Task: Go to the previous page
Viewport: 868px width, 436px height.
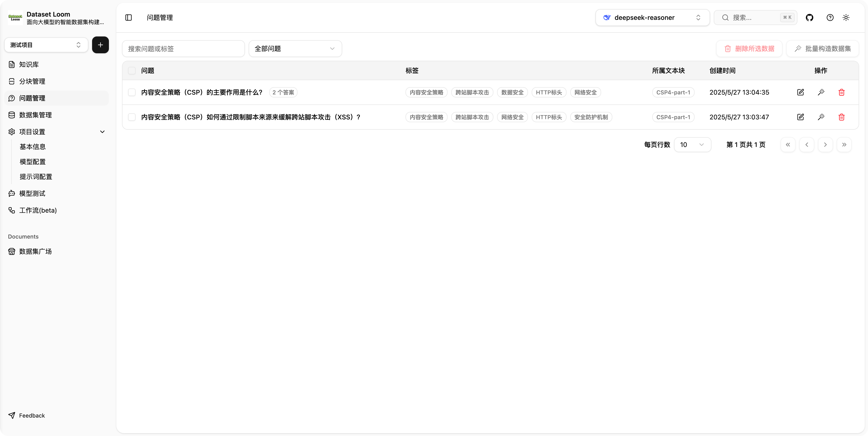Action: pos(807,145)
